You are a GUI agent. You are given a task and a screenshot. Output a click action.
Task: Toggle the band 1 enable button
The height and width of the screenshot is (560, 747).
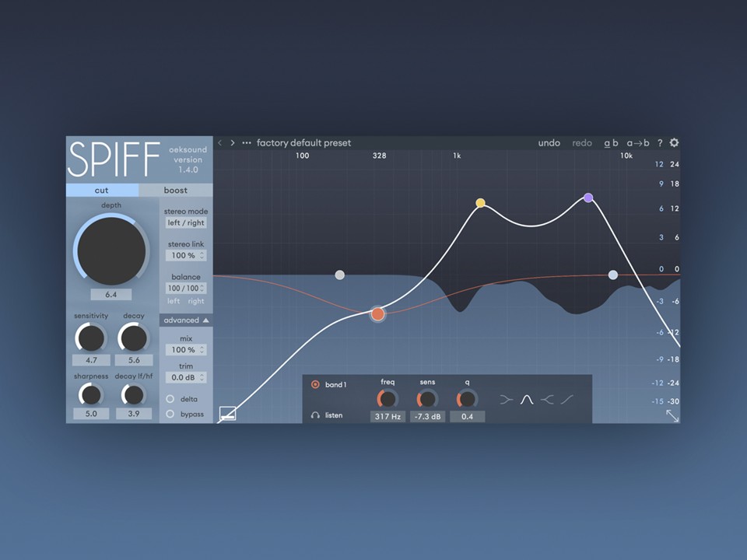pos(317,384)
